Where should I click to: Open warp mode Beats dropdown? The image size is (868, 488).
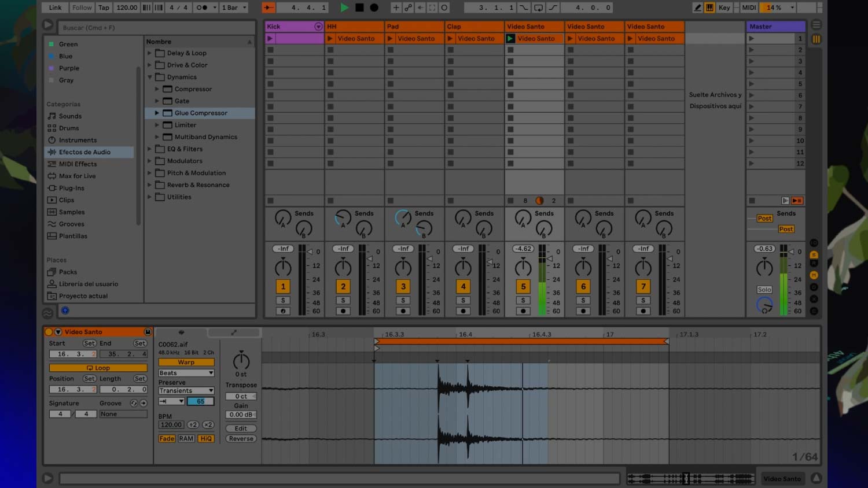click(186, 373)
